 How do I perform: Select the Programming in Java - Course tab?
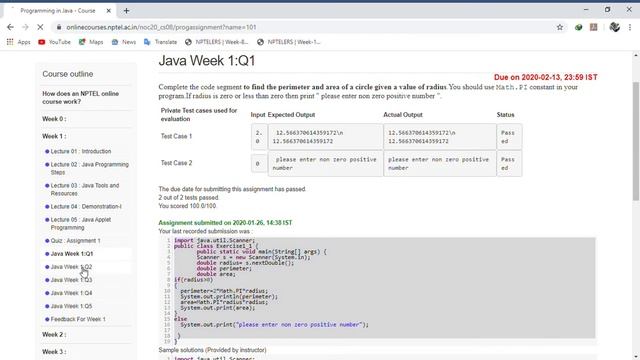click(58, 11)
